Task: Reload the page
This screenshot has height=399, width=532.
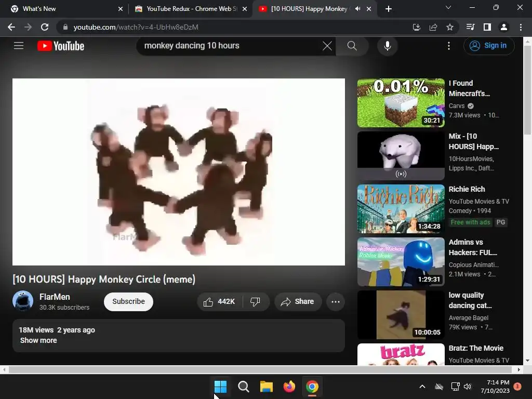Action: [x=45, y=27]
